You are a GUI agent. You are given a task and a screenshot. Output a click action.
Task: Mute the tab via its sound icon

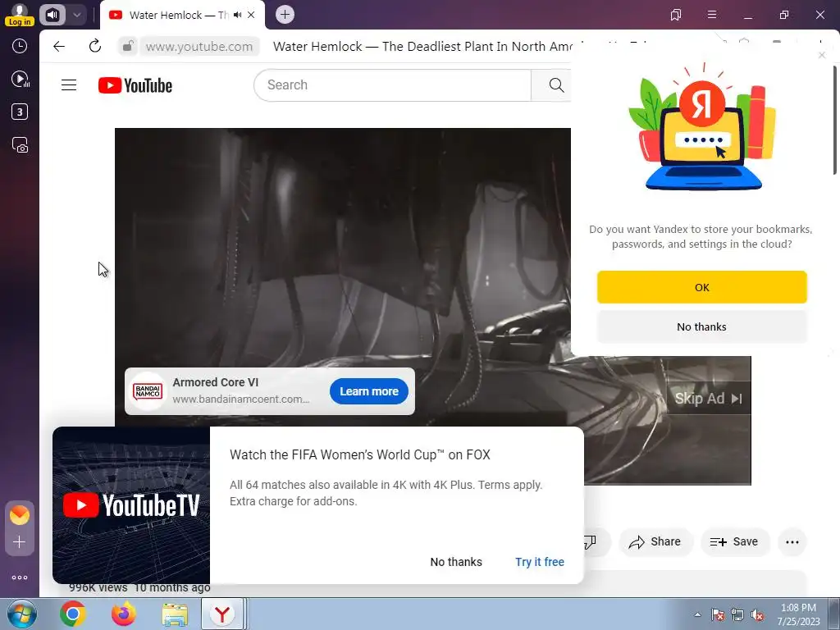point(237,15)
